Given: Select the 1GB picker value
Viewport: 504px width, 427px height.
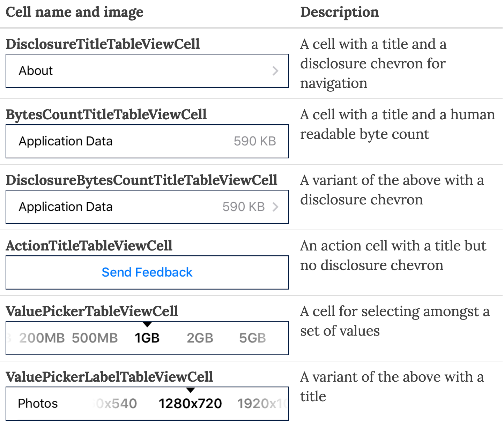Looking at the screenshot, I should (x=147, y=338).
